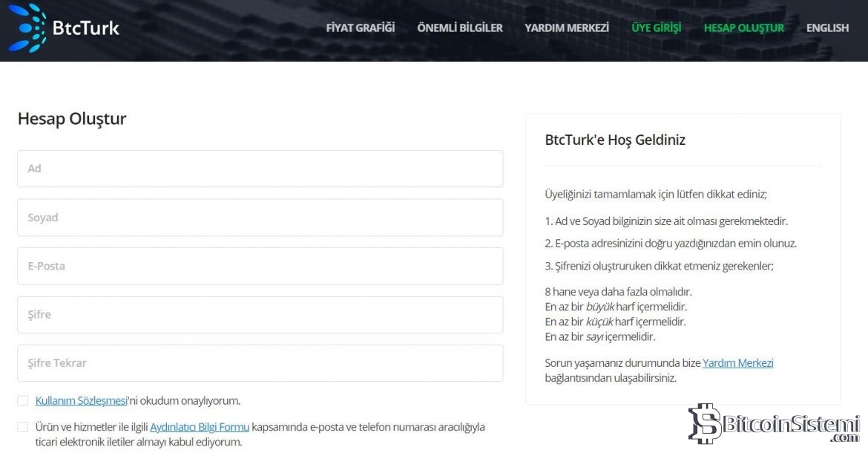Open YARDIM MERKEZİ from the top navigation
Image resolution: width=868 pixels, height=453 pixels.
click(567, 28)
